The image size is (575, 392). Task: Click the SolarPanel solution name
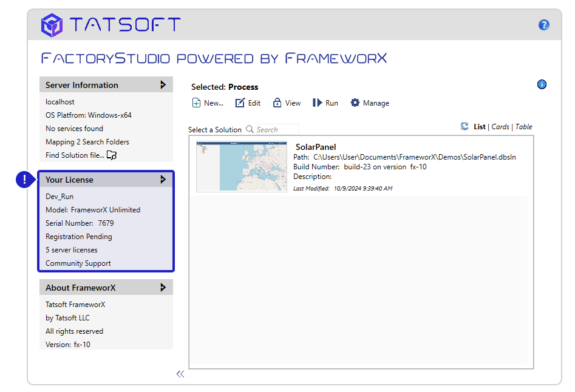316,147
